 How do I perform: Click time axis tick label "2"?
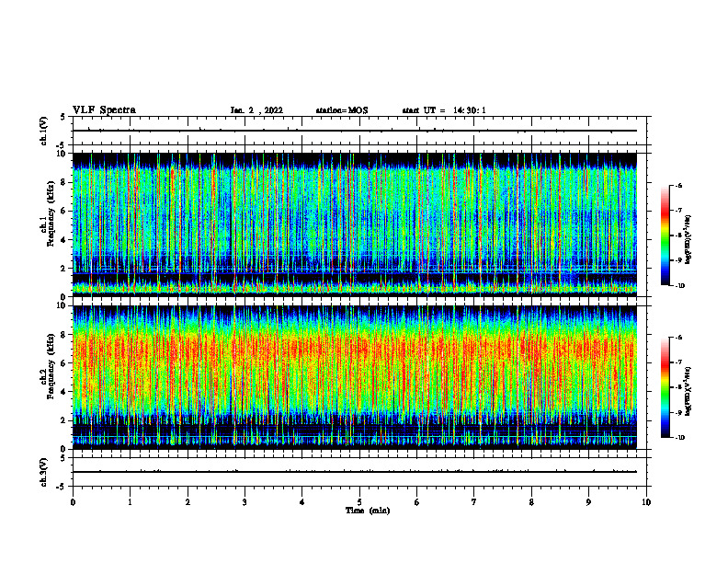tap(188, 502)
